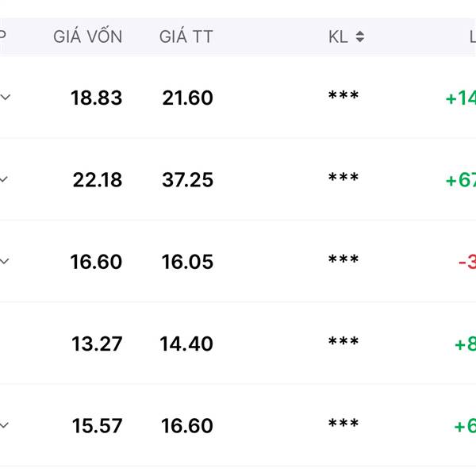
Task: Click the GIÁ TT column header
Action: pyautogui.click(x=186, y=36)
